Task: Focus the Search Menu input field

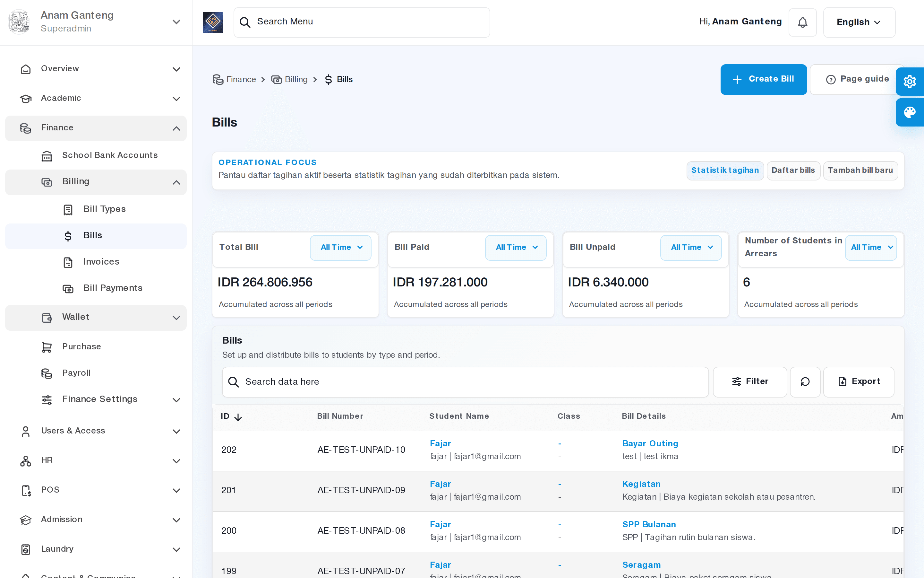Action: pyautogui.click(x=362, y=22)
